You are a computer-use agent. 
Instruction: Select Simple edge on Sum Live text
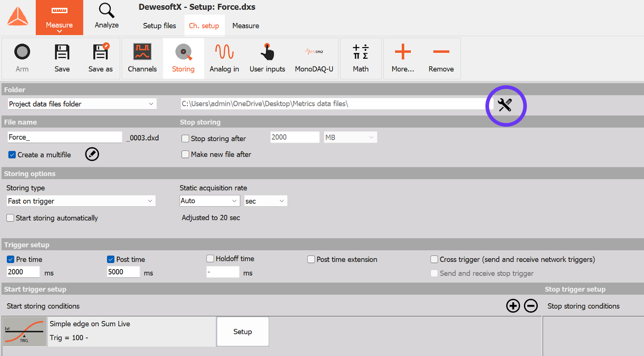coord(90,324)
